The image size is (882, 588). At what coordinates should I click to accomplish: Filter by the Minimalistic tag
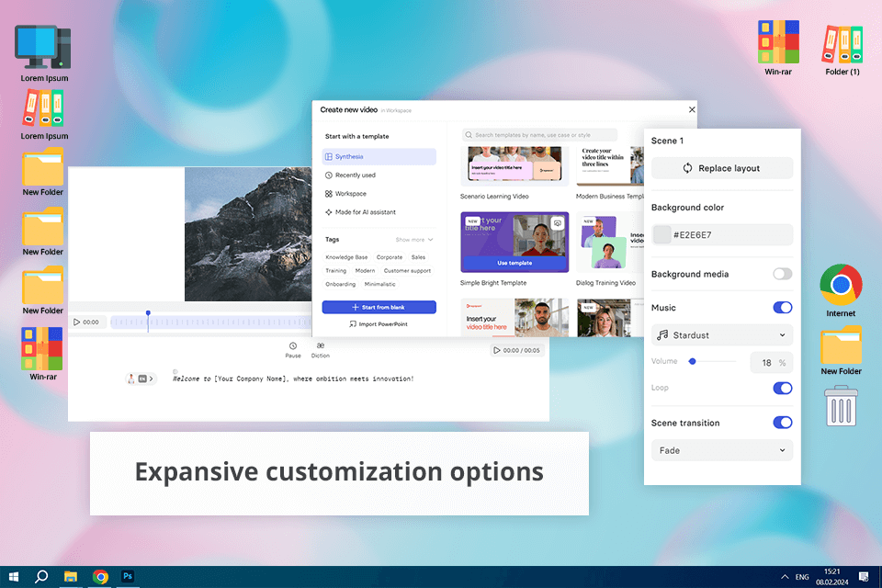pyautogui.click(x=379, y=284)
